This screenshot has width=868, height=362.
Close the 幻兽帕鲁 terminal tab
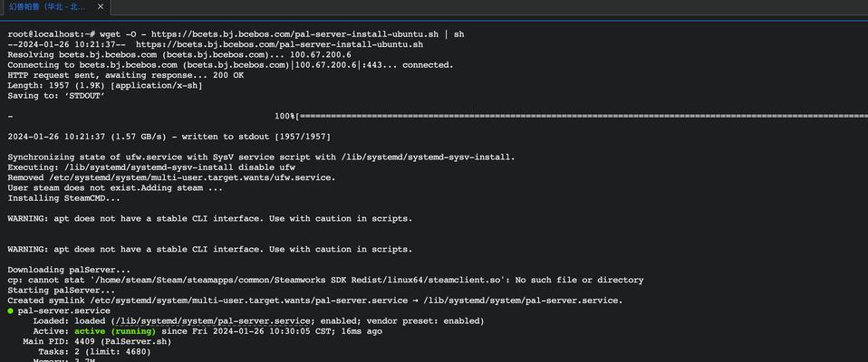tap(101, 7)
